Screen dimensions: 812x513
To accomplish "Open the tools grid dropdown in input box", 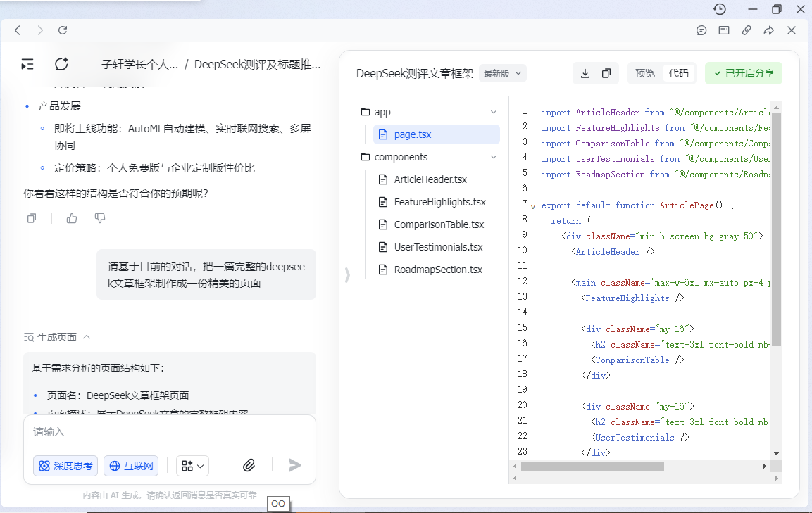I will 193,466.
